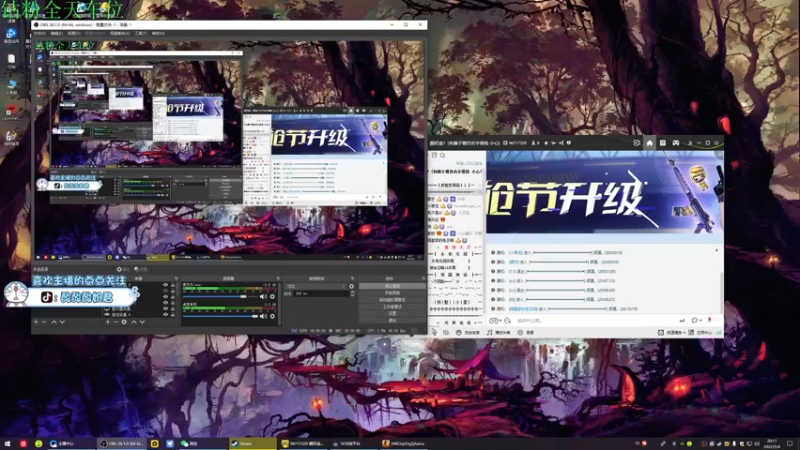Open source Filters button above docks
Viewport: 800px width, 450px height.
click(x=141, y=269)
